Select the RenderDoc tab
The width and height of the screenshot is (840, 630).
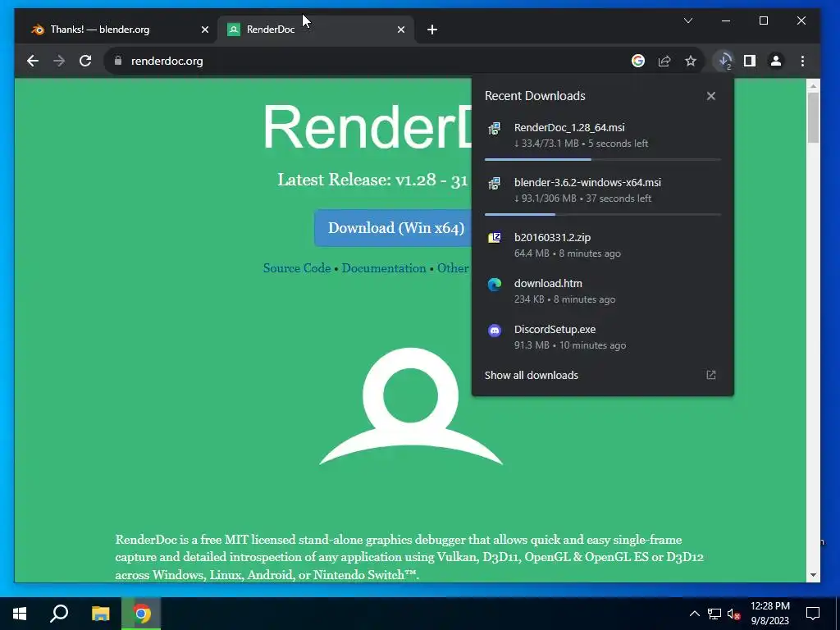coord(316,30)
